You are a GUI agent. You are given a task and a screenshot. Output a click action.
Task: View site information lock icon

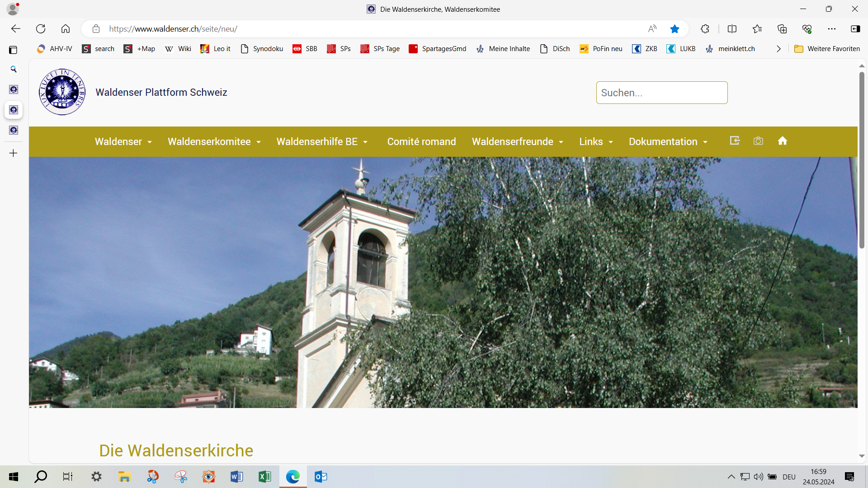[x=96, y=29]
